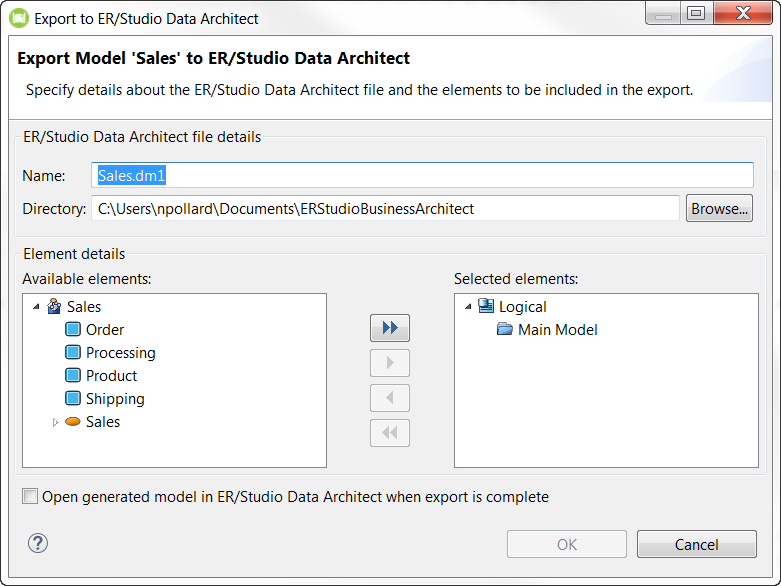Image resolution: width=781 pixels, height=586 pixels.
Task: Click the Order element square icon
Action: [73, 329]
